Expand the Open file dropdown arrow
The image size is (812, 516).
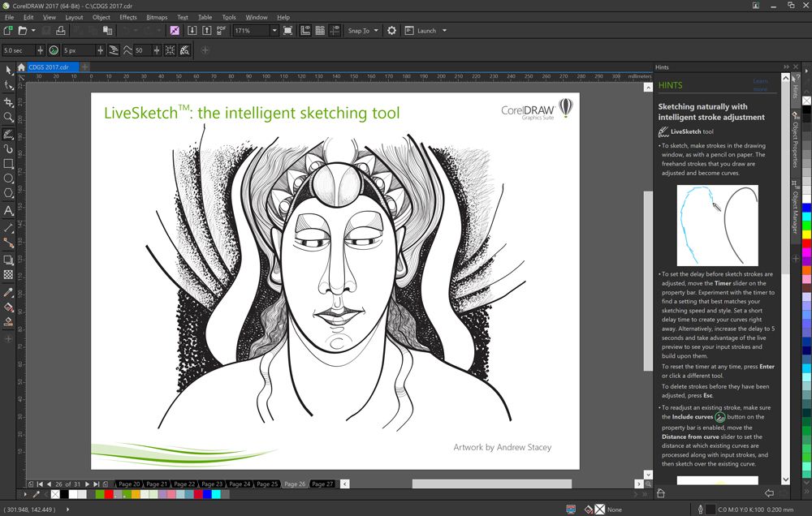32,30
